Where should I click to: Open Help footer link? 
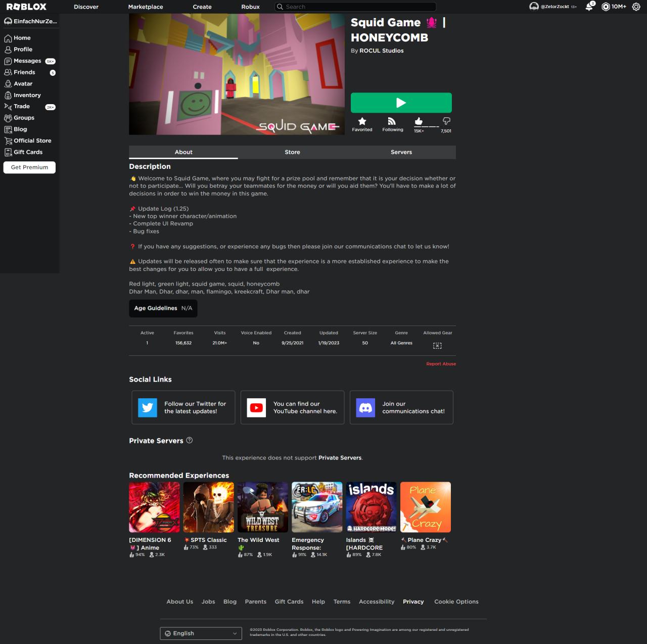(318, 602)
